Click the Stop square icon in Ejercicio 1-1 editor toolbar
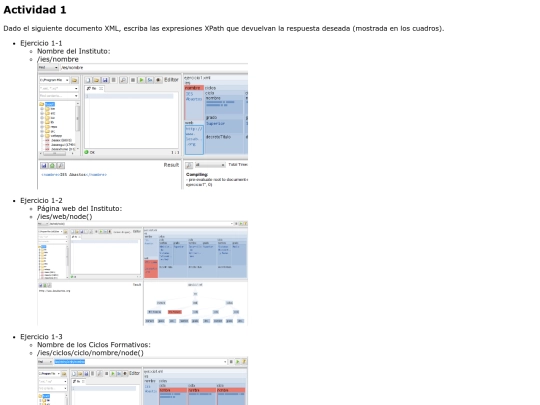Viewport: 540px width, 405px height. (133, 80)
